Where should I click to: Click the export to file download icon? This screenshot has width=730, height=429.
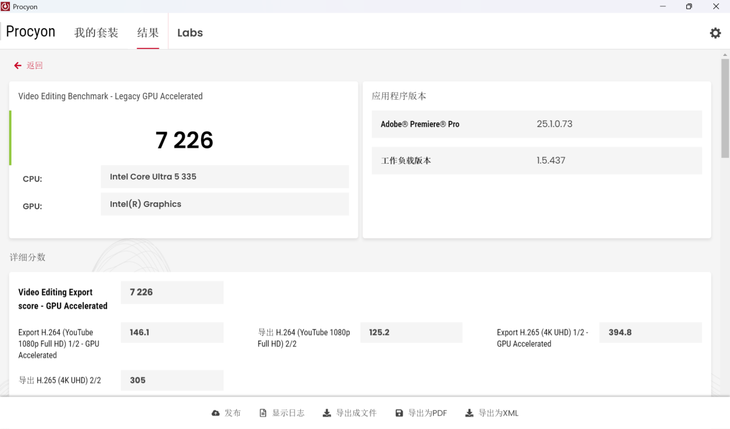point(327,413)
